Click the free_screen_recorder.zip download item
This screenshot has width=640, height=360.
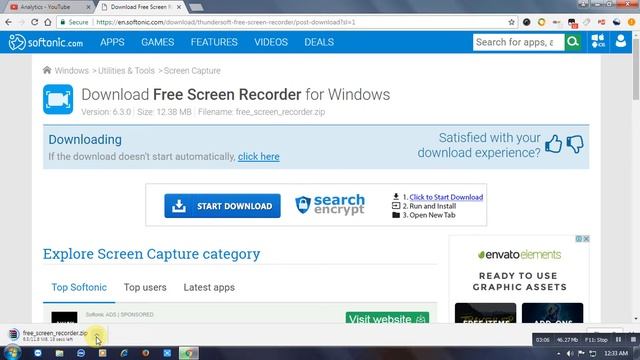pyautogui.click(x=48, y=335)
